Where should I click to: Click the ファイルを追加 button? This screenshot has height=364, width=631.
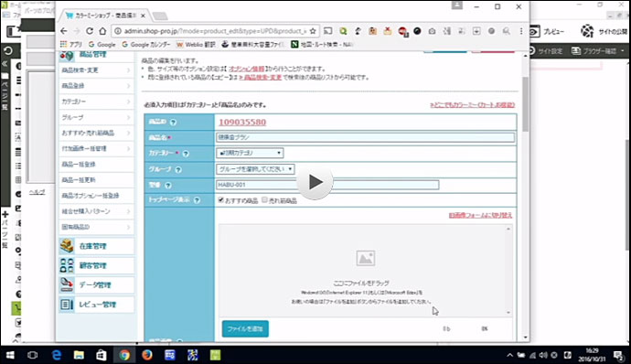coord(245,328)
